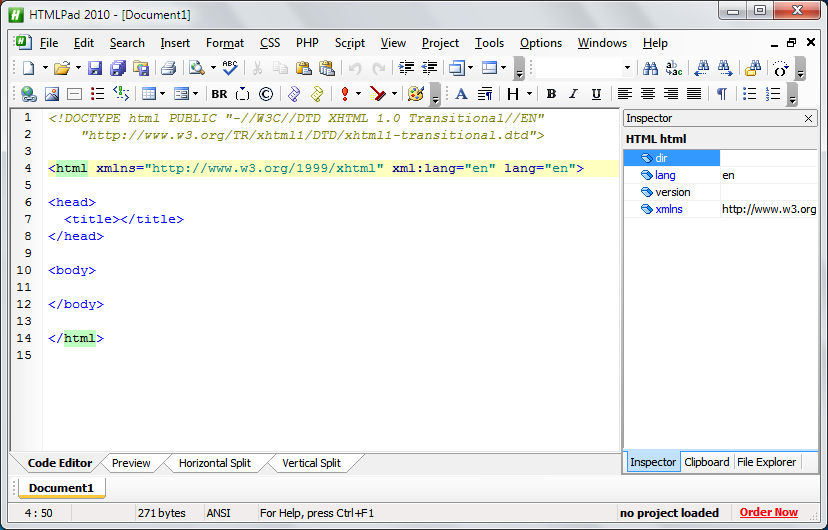Expand the recent files arrow beside Open
The height and width of the screenshot is (530, 828).
pos(78,68)
